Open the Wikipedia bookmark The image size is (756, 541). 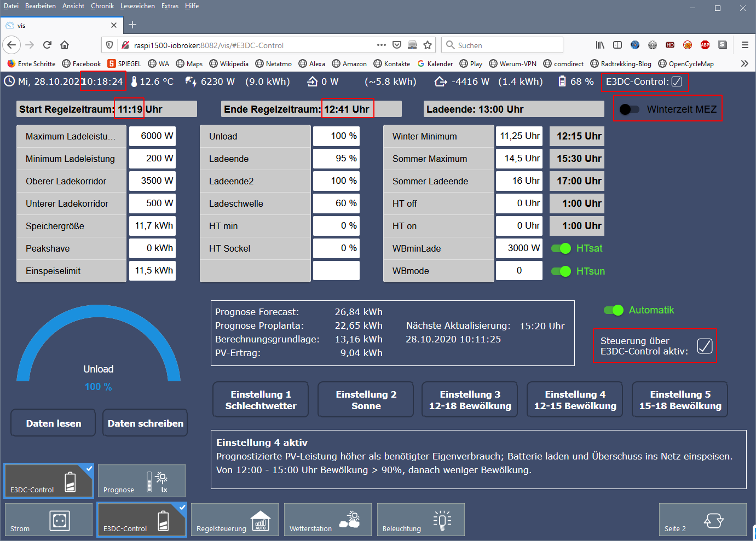click(x=229, y=63)
